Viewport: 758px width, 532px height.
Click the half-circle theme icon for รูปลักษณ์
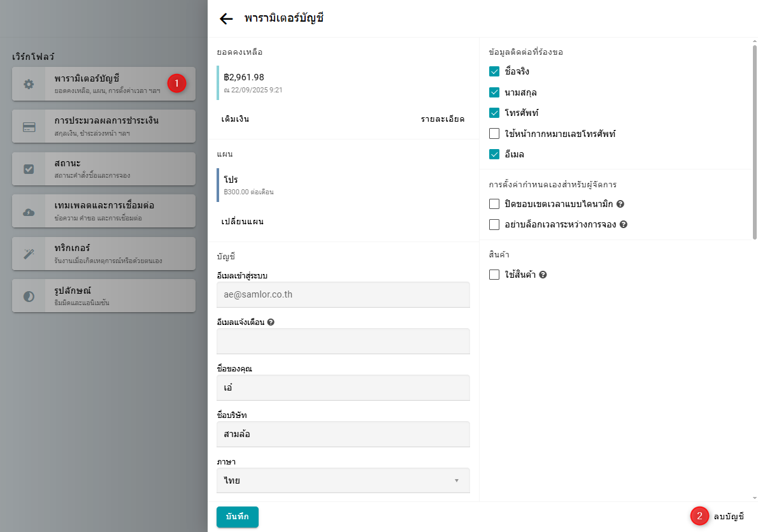29,296
